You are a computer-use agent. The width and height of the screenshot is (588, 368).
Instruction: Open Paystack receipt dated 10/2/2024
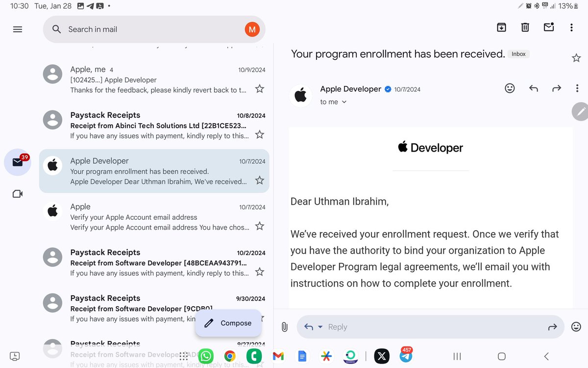point(154,262)
